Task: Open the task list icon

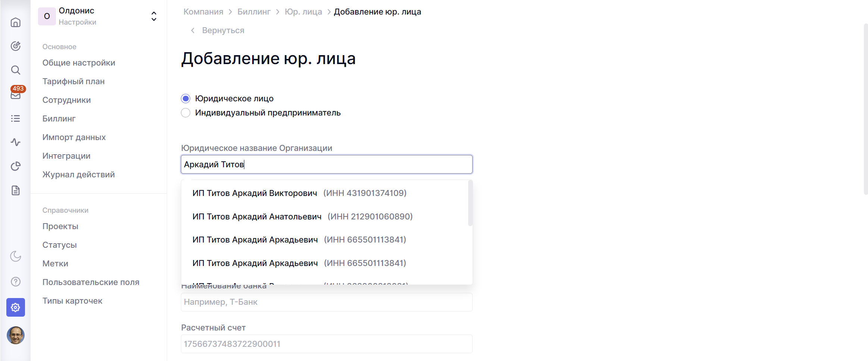Action: click(15, 118)
